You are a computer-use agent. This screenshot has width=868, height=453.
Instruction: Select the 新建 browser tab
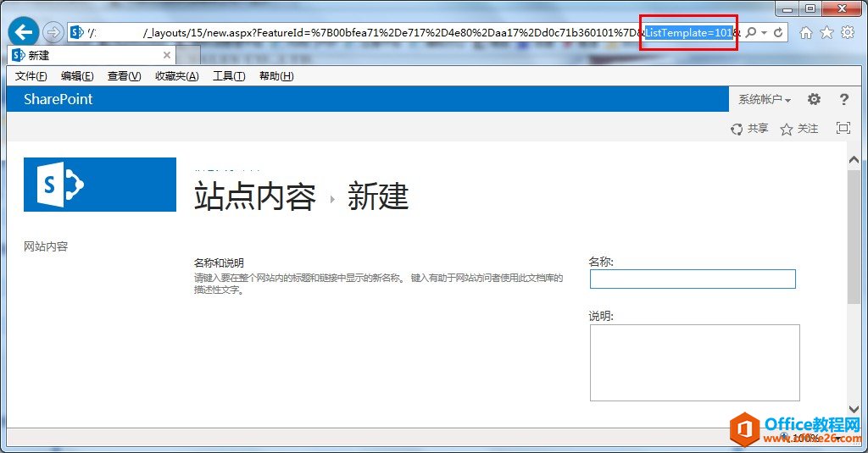pyautogui.click(x=92, y=55)
